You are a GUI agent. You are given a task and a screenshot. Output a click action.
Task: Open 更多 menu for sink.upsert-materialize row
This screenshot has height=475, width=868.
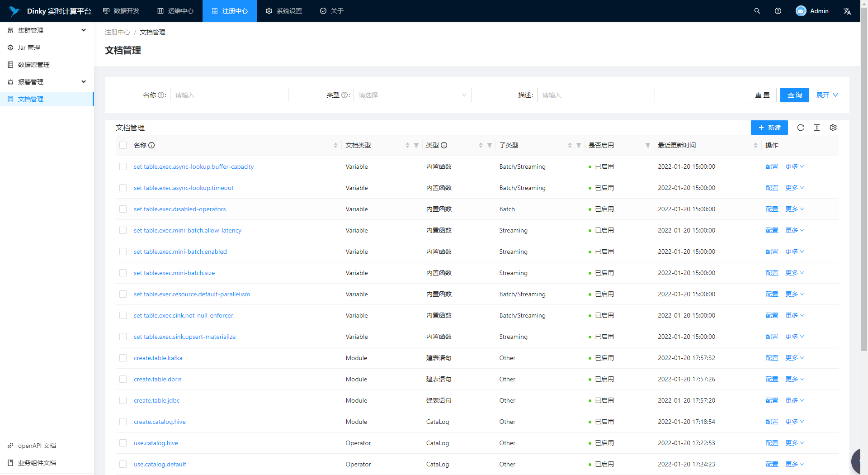pyautogui.click(x=795, y=337)
